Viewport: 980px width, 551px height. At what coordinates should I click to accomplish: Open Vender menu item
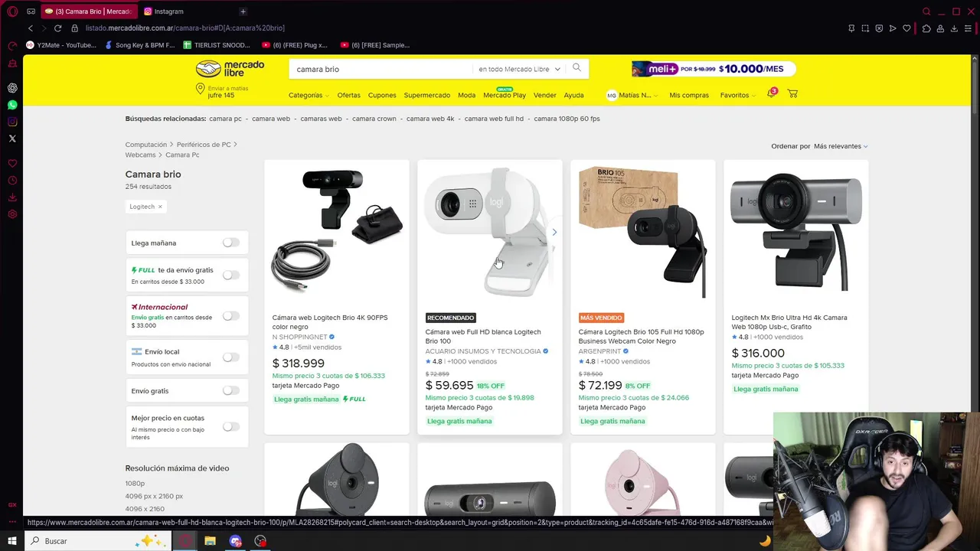[x=544, y=96]
